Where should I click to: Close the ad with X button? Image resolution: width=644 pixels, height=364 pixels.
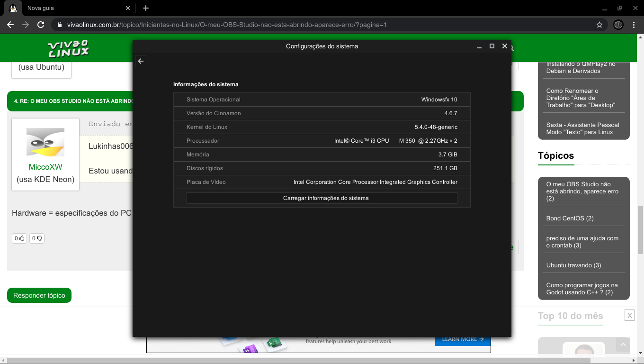[x=629, y=316]
